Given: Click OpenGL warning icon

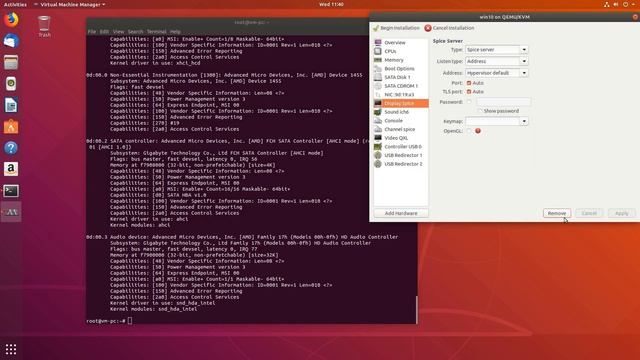Looking at the screenshot, I should (478, 131).
